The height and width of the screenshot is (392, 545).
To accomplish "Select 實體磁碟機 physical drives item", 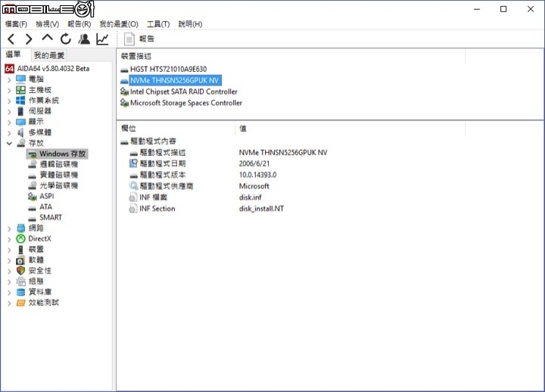I will (59, 175).
